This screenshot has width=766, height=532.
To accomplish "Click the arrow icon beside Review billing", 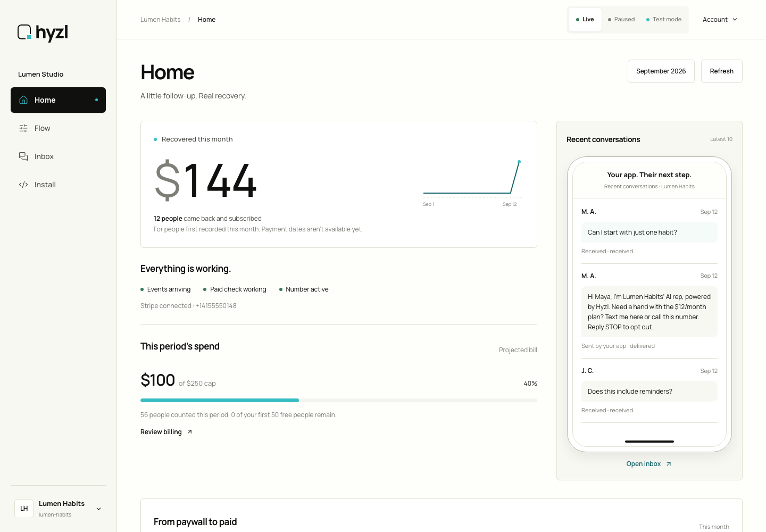I will [189, 432].
